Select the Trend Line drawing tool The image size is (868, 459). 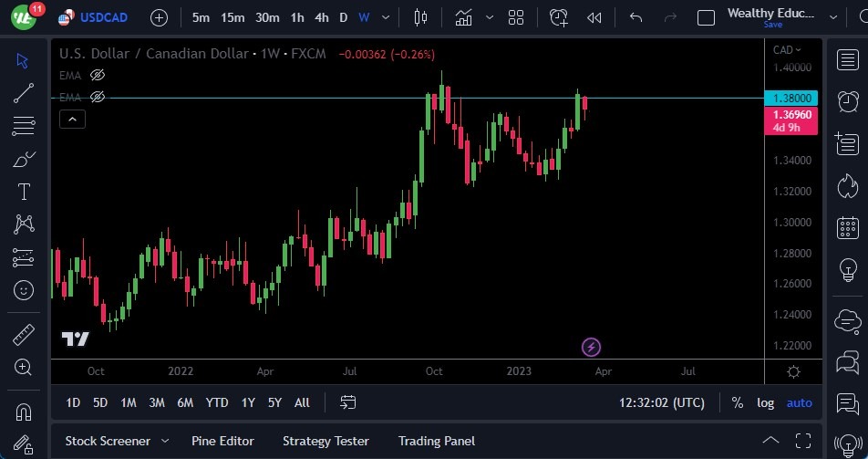pyautogui.click(x=24, y=93)
